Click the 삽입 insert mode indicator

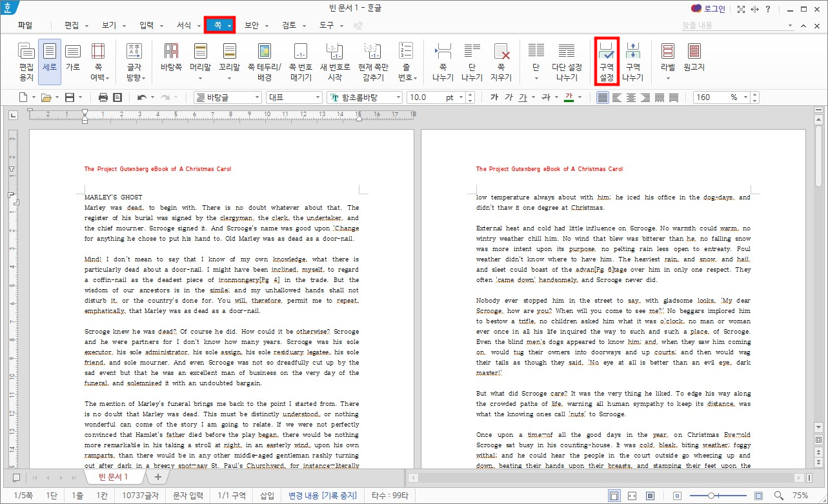coord(267,496)
